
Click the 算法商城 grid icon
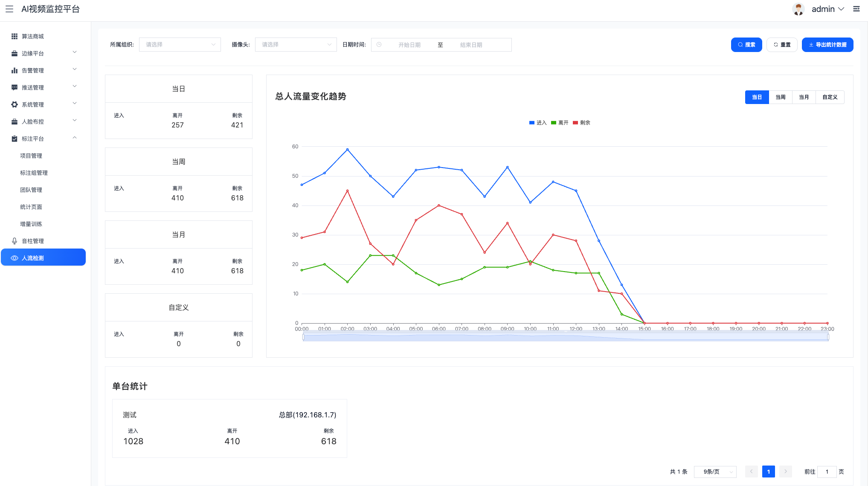15,36
